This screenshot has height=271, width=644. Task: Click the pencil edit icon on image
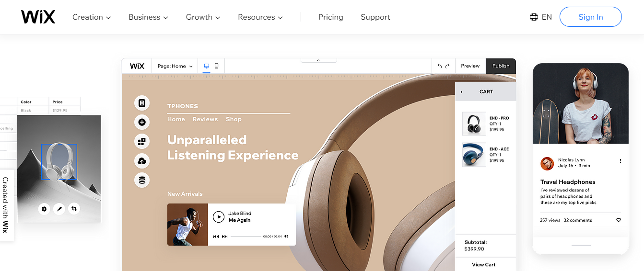(59, 209)
